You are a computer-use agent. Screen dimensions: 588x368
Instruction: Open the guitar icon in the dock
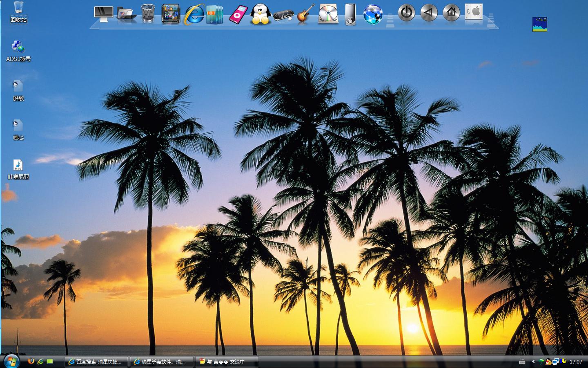(305, 14)
